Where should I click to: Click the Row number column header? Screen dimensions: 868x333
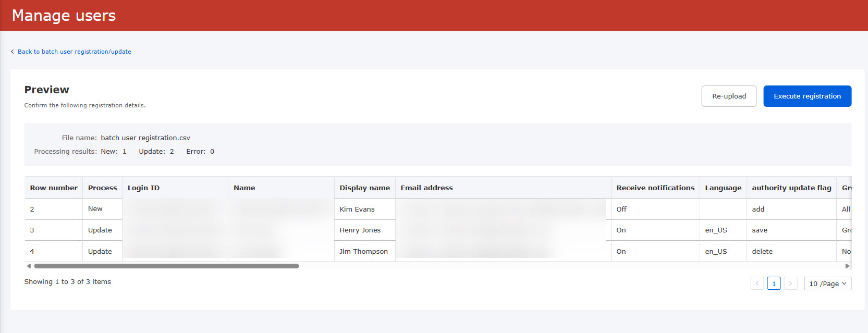[x=54, y=188]
